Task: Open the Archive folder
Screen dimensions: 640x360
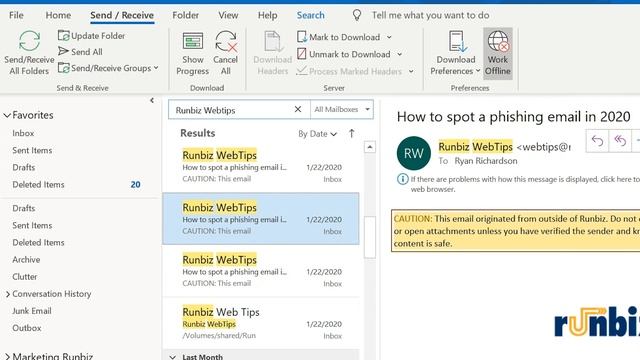Action: pyautogui.click(x=26, y=260)
